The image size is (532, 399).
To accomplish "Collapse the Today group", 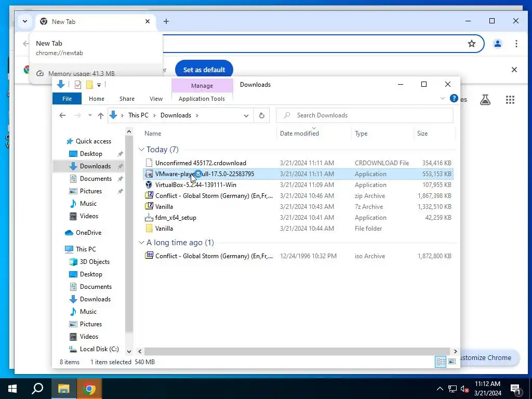I will click(x=141, y=150).
